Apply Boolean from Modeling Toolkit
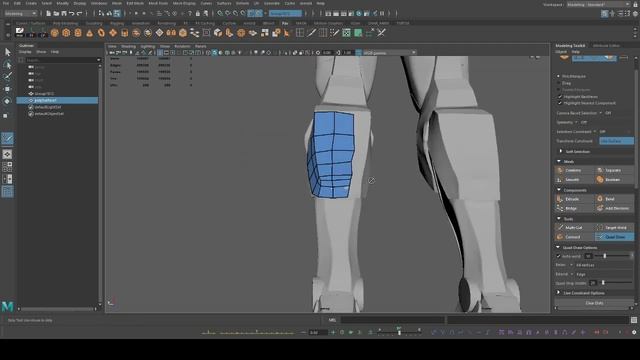 (x=614, y=180)
